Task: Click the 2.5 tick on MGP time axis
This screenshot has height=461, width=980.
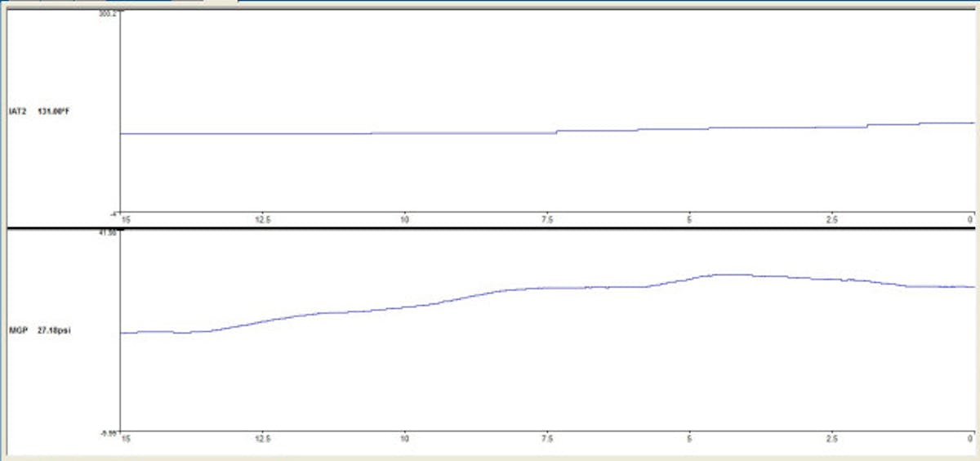Action: pos(830,439)
